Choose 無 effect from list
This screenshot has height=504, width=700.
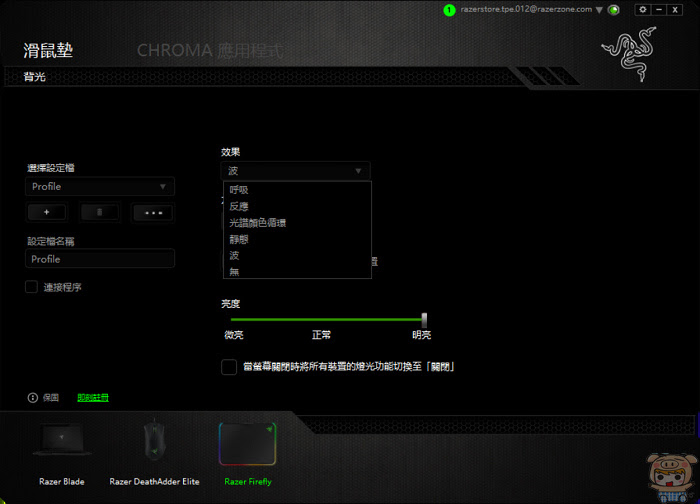pos(297,271)
